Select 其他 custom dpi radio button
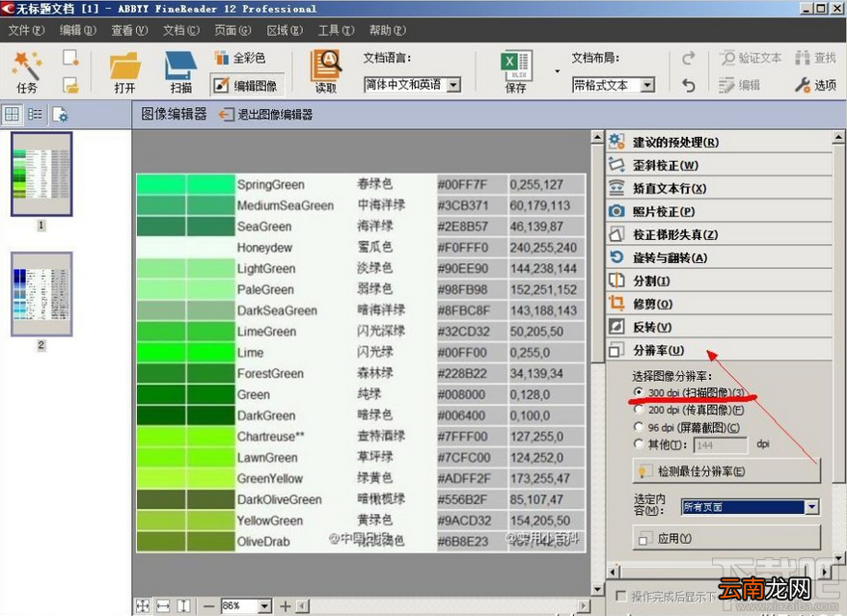Viewport: 847px width, 616px height. (639, 444)
